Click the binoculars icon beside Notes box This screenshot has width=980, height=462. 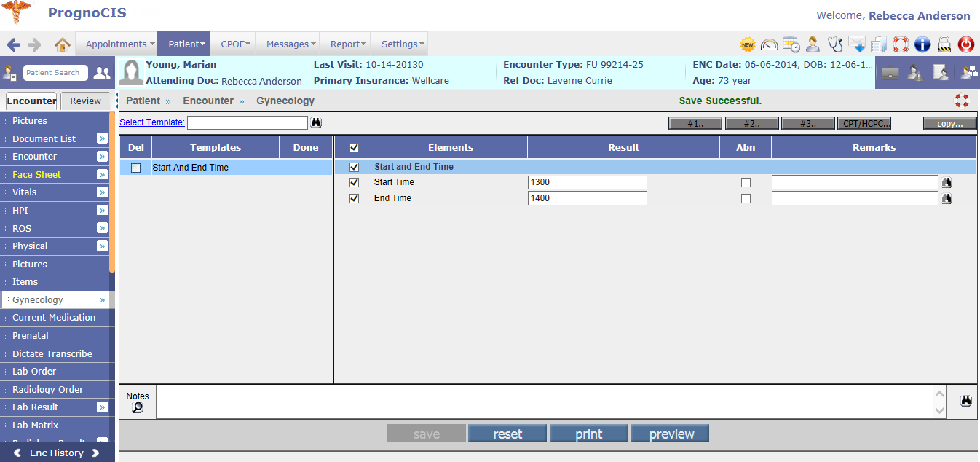[x=966, y=401]
